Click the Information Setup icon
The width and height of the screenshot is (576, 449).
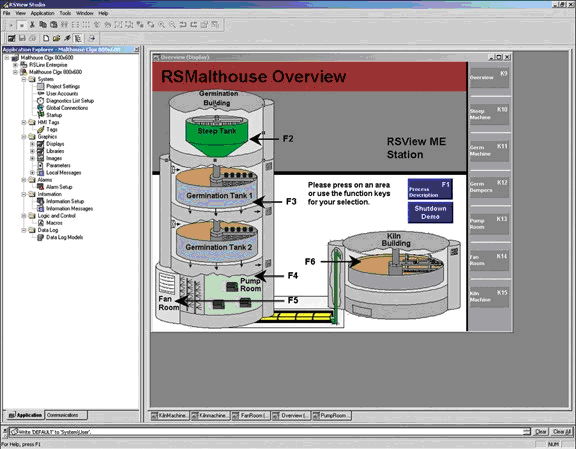[40, 201]
